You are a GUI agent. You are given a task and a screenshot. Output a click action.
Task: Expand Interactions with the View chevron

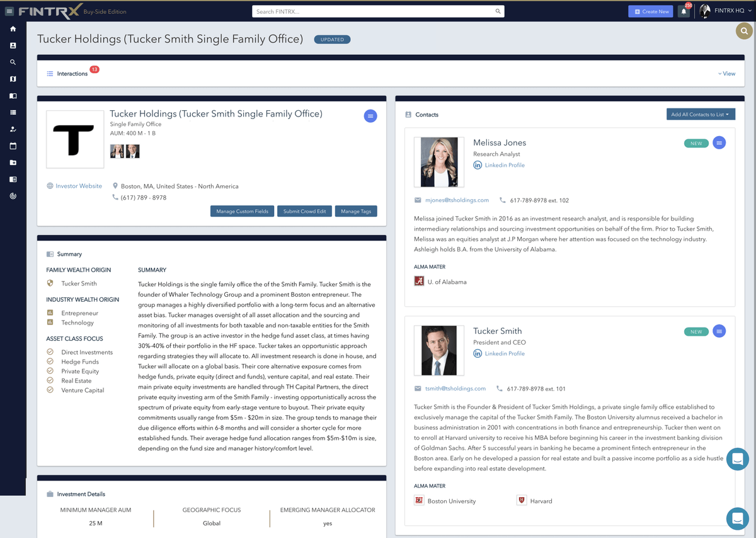point(726,74)
